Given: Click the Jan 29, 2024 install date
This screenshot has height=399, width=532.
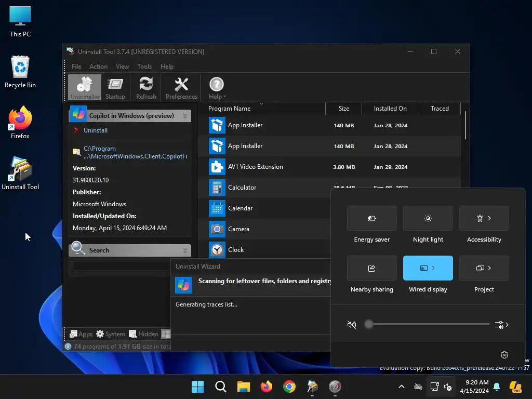Looking at the screenshot, I should [x=391, y=167].
